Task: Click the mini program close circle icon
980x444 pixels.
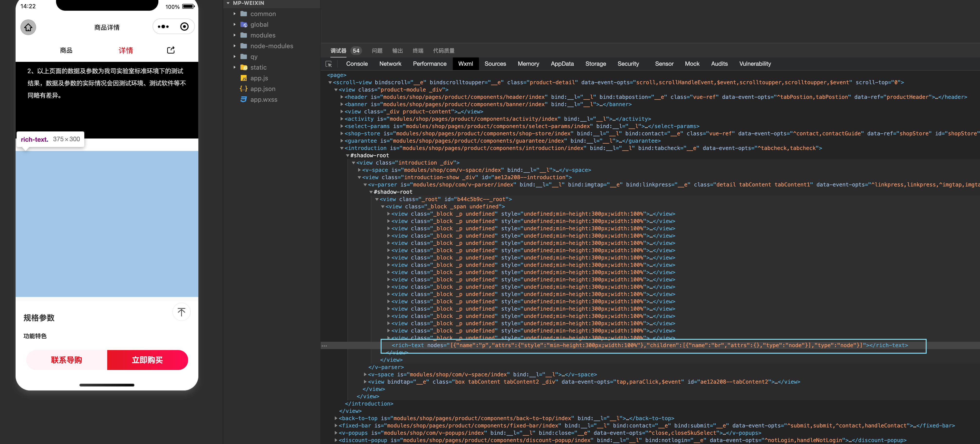Action: 184,27
